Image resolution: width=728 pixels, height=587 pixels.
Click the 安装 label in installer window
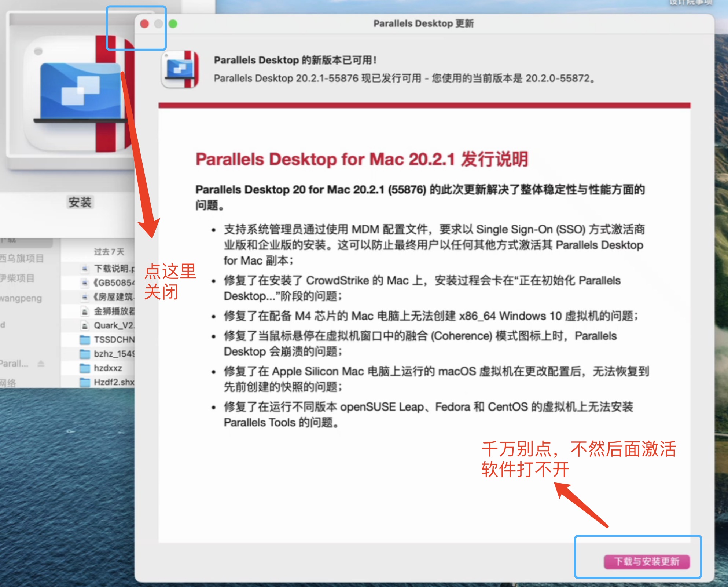(x=80, y=202)
